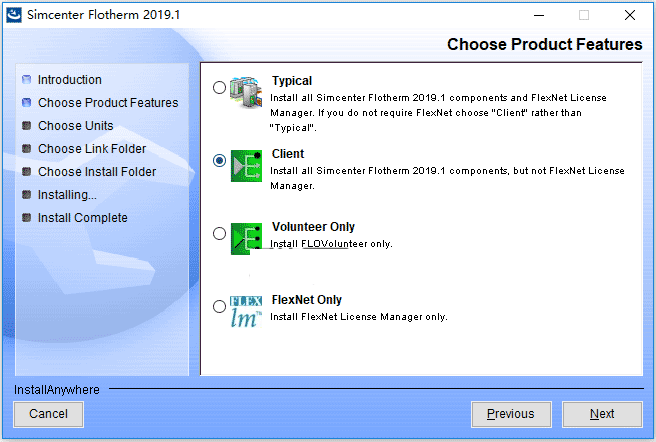Click the Introduction step bullet icon

[26, 80]
